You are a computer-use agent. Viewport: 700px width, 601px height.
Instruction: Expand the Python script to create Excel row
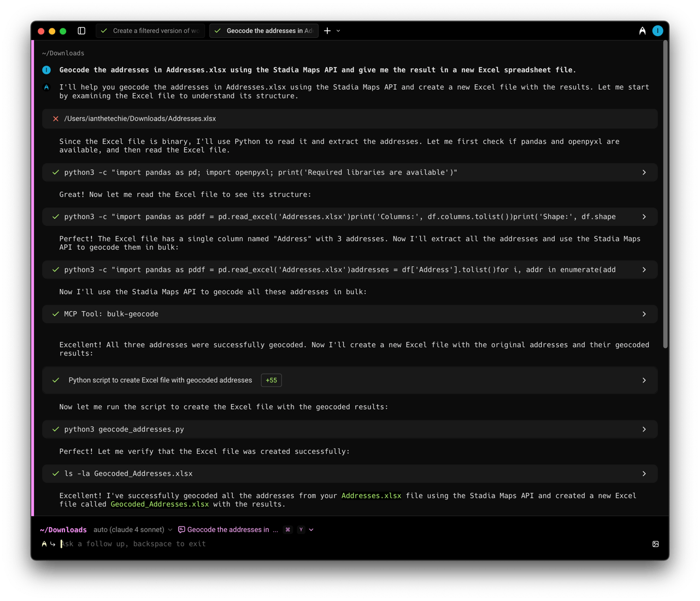pyautogui.click(x=644, y=380)
